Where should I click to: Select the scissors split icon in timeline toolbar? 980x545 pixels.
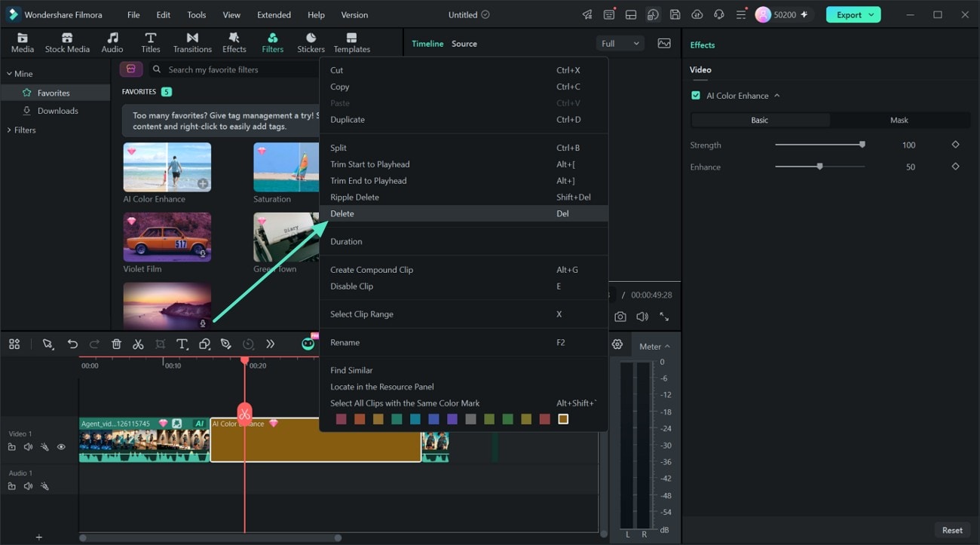(138, 344)
